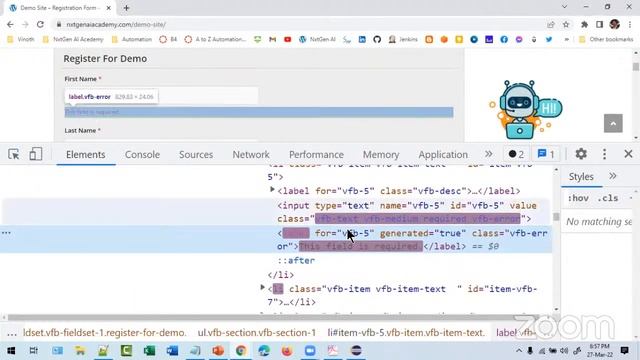Open DevTools settings gear
Screen dimensions: 640x360
click(x=581, y=154)
